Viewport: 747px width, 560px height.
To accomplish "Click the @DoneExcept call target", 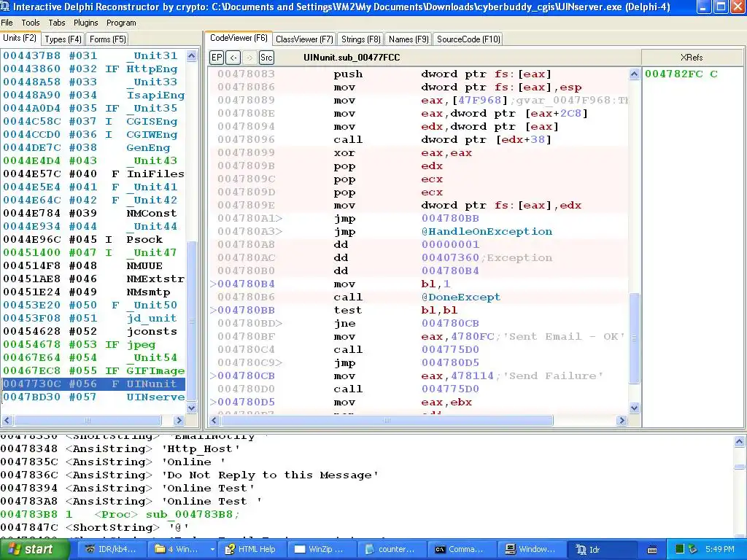I will click(x=461, y=297).
